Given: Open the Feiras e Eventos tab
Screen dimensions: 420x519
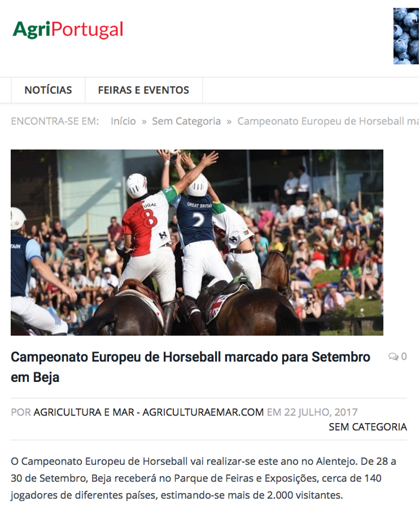Looking at the screenshot, I should (144, 90).
